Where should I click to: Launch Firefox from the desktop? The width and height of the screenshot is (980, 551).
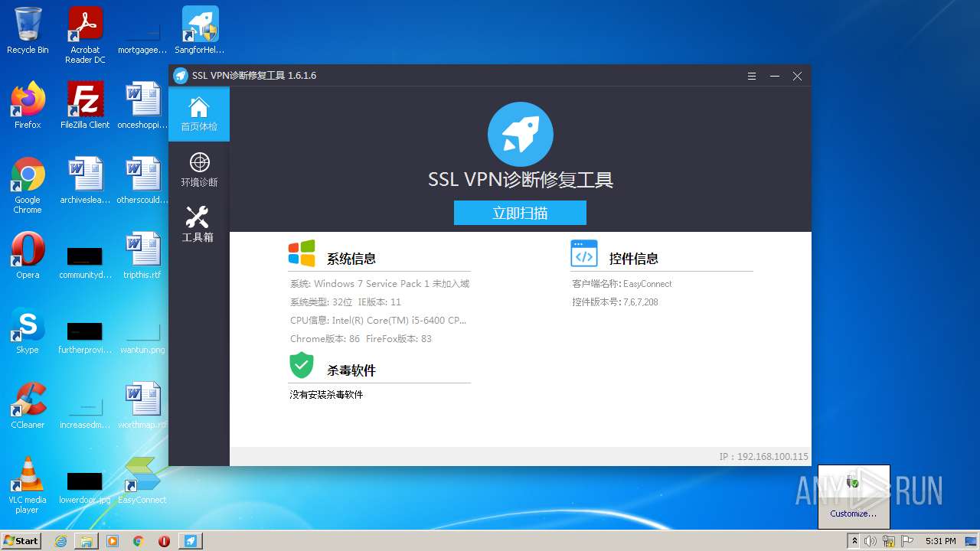28,105
